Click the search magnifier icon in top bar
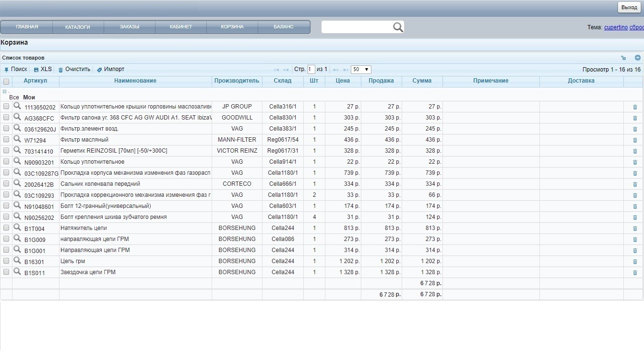Image resolution: width=644 pixels, height=362 pixels. coord(398,27)
